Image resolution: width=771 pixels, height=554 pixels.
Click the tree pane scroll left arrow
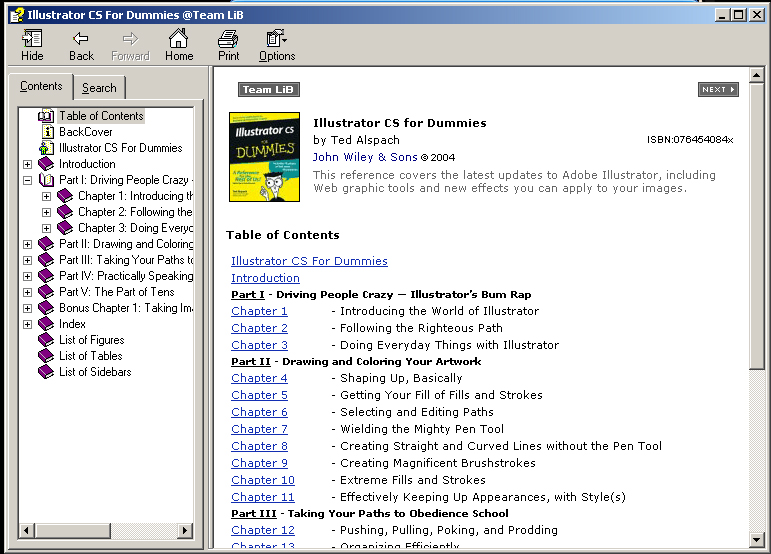pyautogui.click(x=26, y=530)
